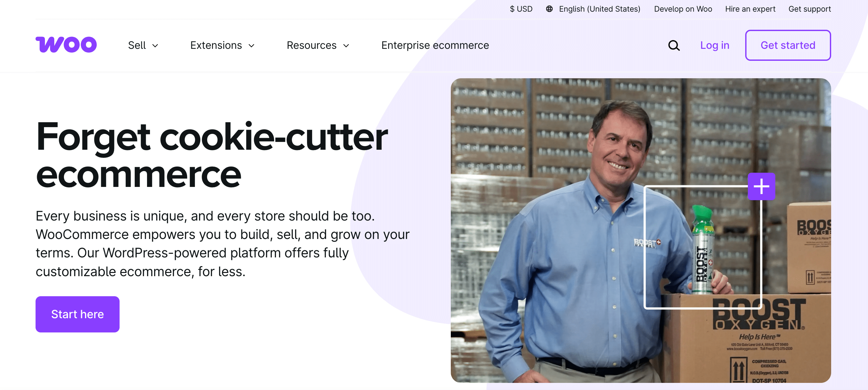Click the Woo logo
Image resolution: width=868 pixels, height=390 pixels.
[x=66, y=44]
